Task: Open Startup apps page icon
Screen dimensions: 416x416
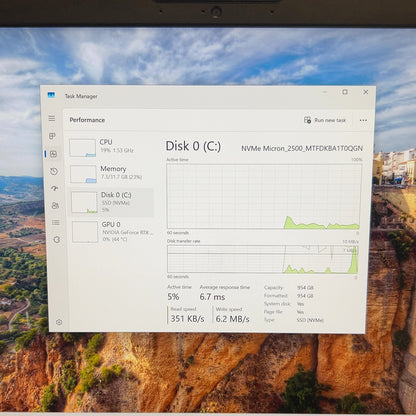Action: click(x=54, y=188)
